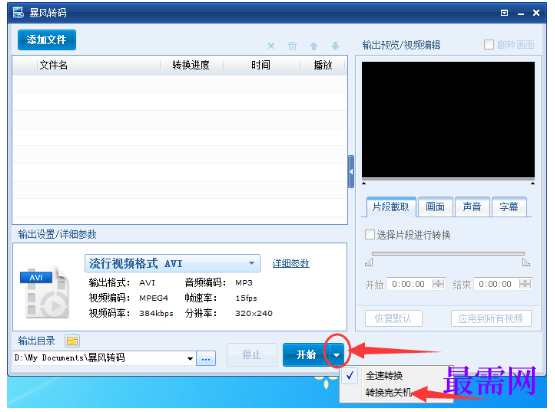Click the clip end slider handle
Viewport: 555px width, 412px height.
[526, 262]
